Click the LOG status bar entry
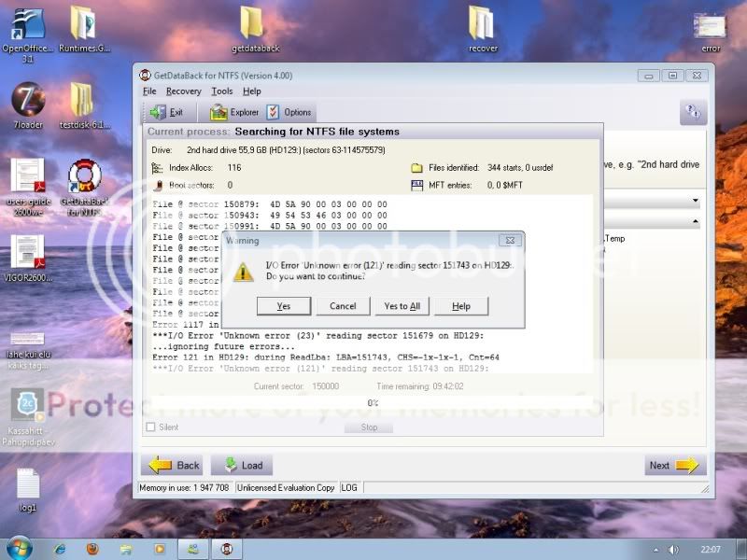 tap(349, 487)
